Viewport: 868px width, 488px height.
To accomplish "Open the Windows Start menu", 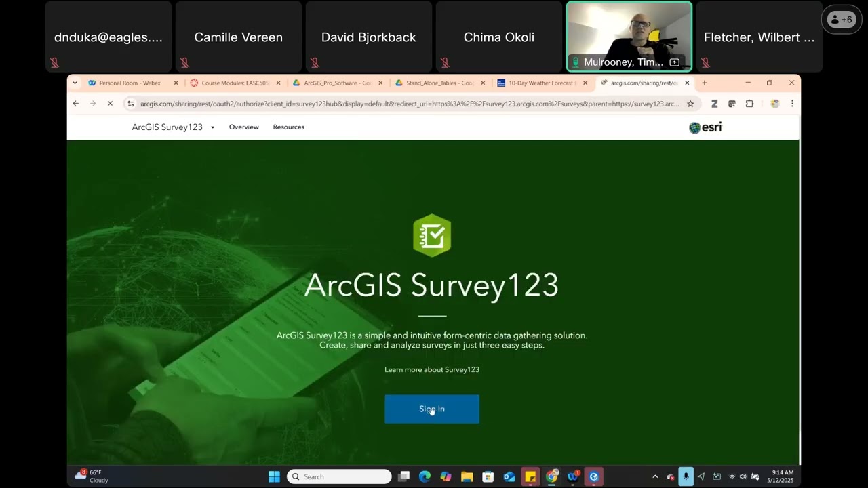I will 274,476.
